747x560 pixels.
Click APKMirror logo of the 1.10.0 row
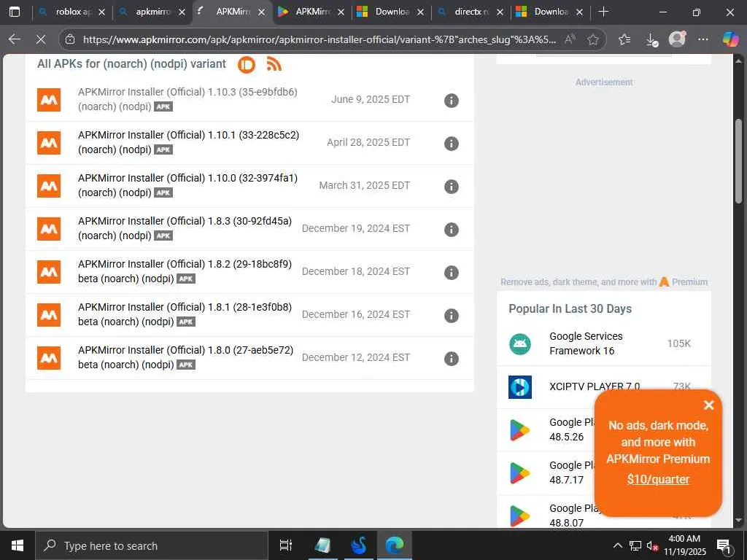49,186
